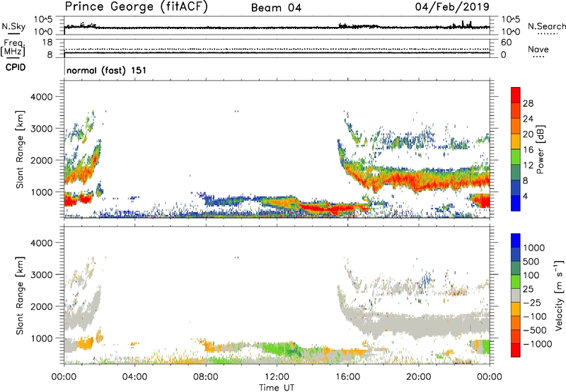This screenshot has width=566, height=392.
Task: Click the 'N.Sky' legend label
Action: pyautogui.click(x=13, y=26)
